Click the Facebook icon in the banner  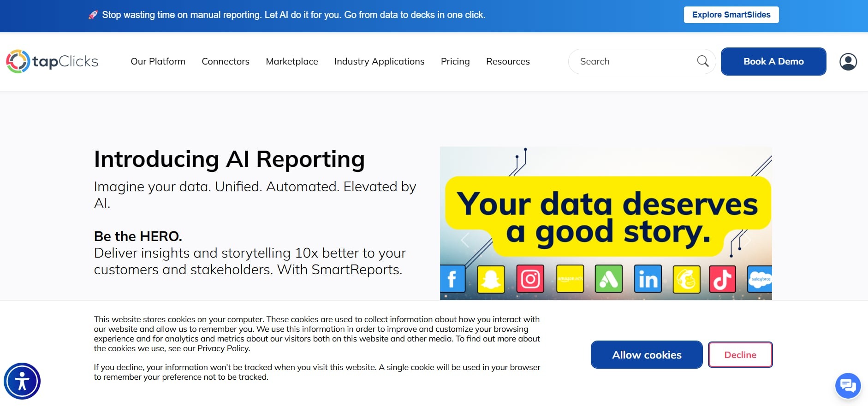click(x=452, y=279)
